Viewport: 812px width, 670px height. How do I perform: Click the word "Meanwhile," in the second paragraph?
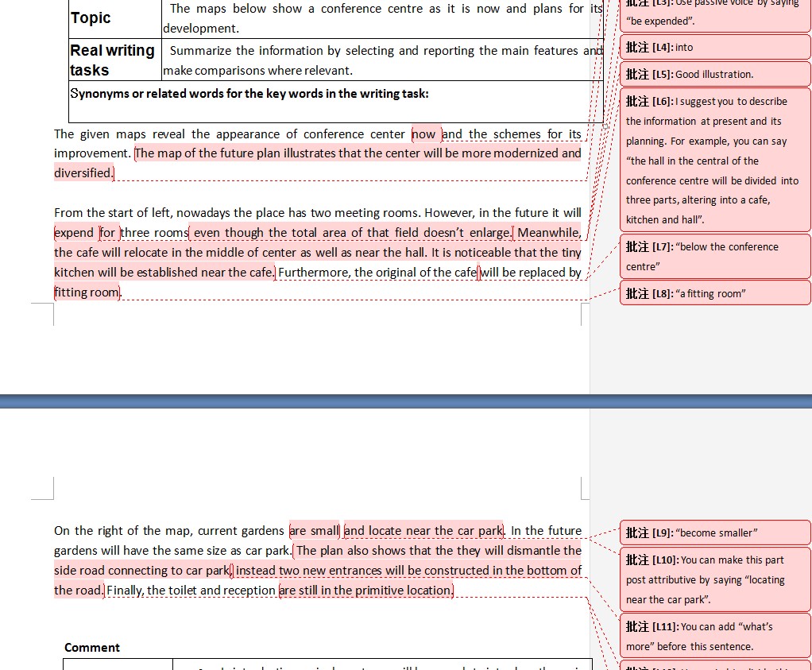550,233
